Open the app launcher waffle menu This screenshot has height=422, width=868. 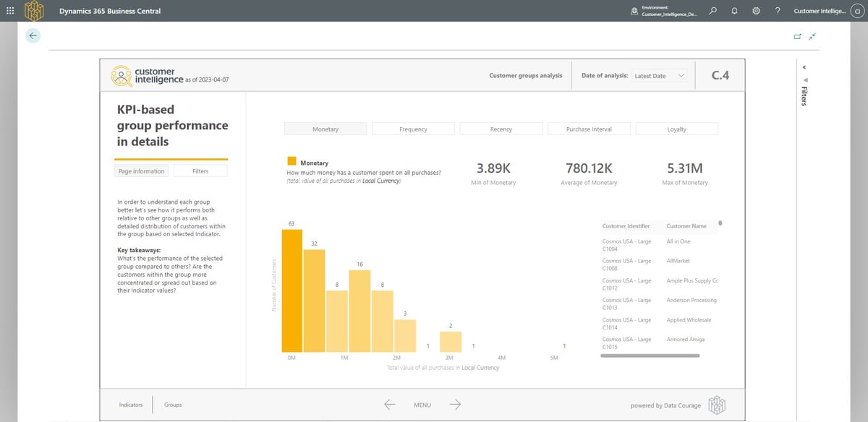[x=9, y=11]
